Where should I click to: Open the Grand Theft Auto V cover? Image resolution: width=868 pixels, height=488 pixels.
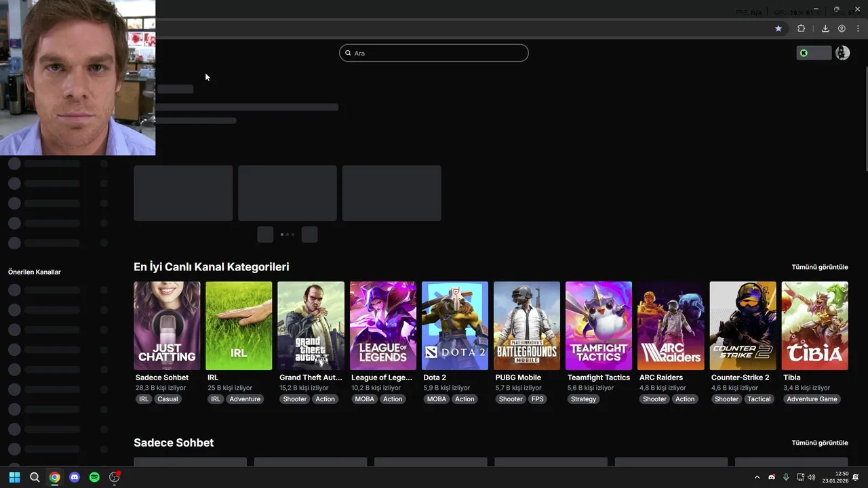tap(311, 326)
